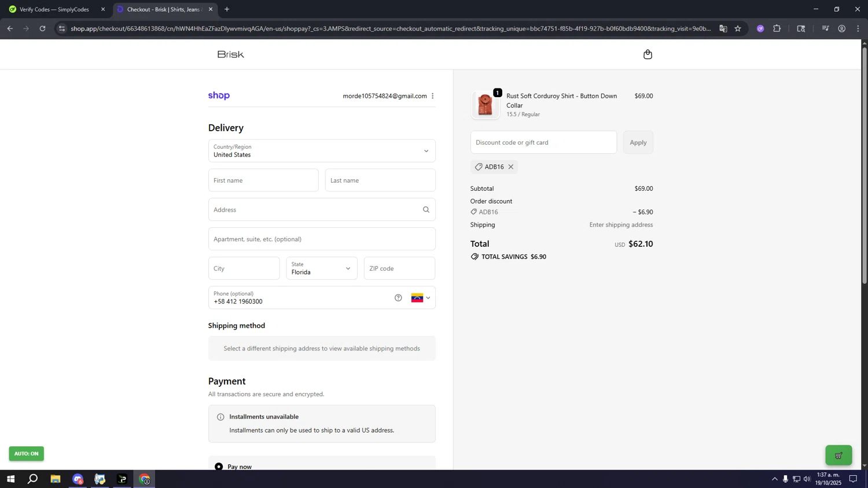Open the taskbar clock and date
The height and width of the screenshot is (488, 868).
pyautogui.click(x=829, y=479)
